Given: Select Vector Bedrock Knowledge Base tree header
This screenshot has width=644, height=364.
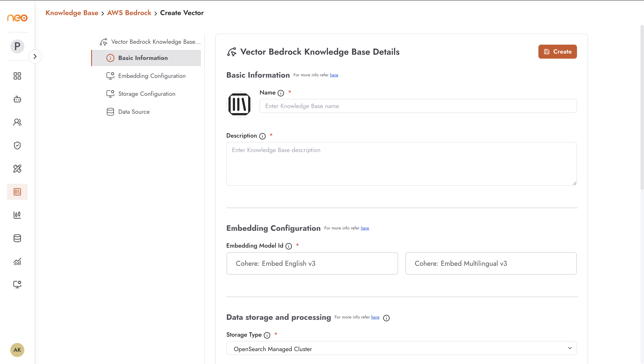Looking at the screenshot, I should [x=150, y=42].
